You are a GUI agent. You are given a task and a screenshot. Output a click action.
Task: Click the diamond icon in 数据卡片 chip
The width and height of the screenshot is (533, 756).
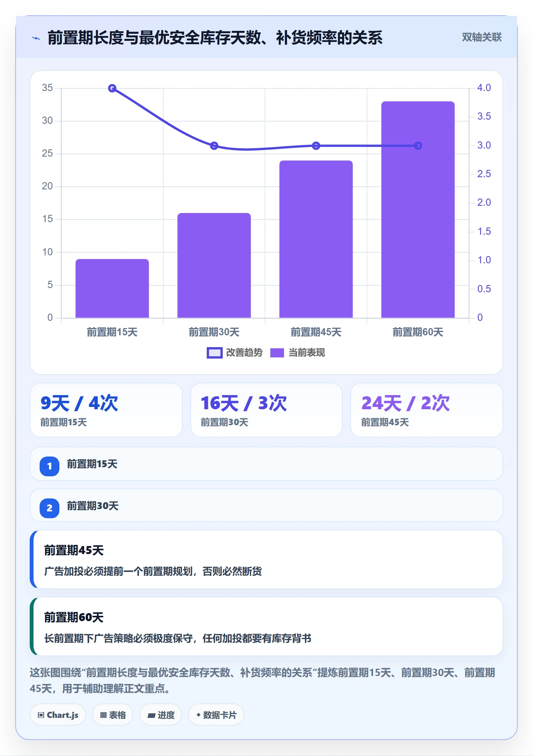tap(198, 715)
